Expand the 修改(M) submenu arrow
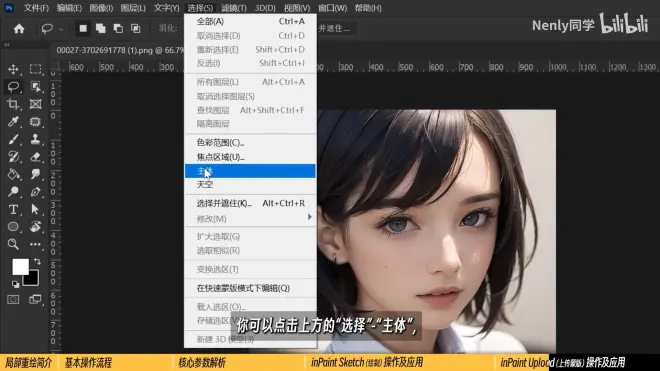 pos(310,217)
